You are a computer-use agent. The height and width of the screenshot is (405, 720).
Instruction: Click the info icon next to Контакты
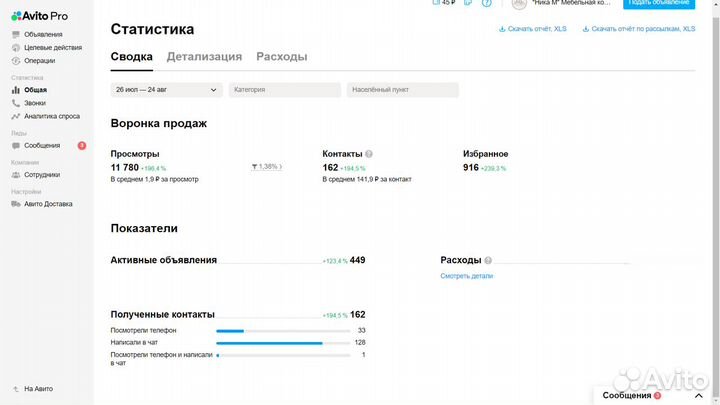point(369,154)
